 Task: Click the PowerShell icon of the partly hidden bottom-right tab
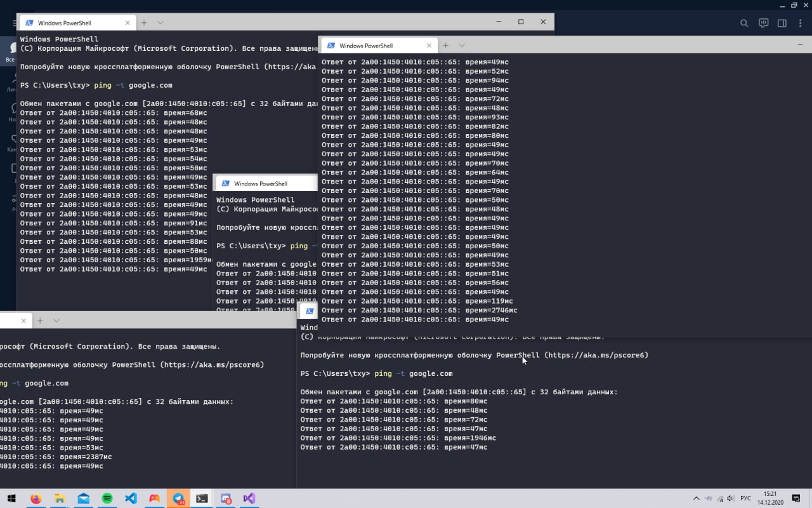[x=308, y=311]
